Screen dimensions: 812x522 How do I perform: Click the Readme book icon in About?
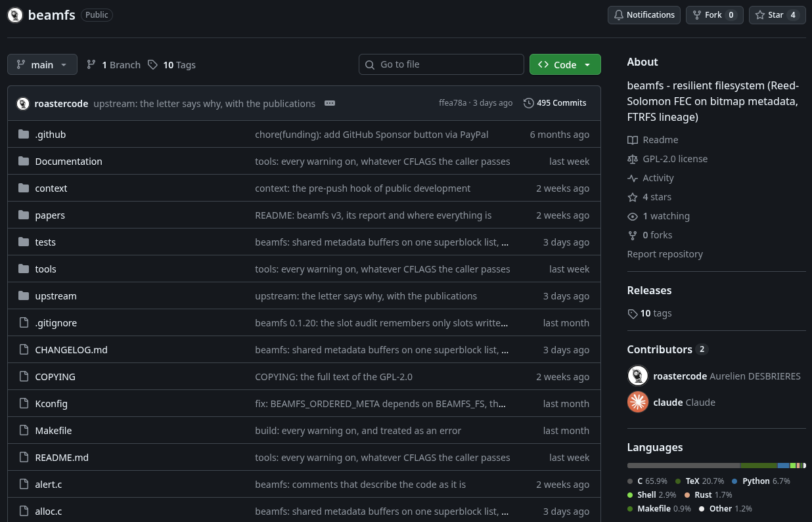(633, 140)
